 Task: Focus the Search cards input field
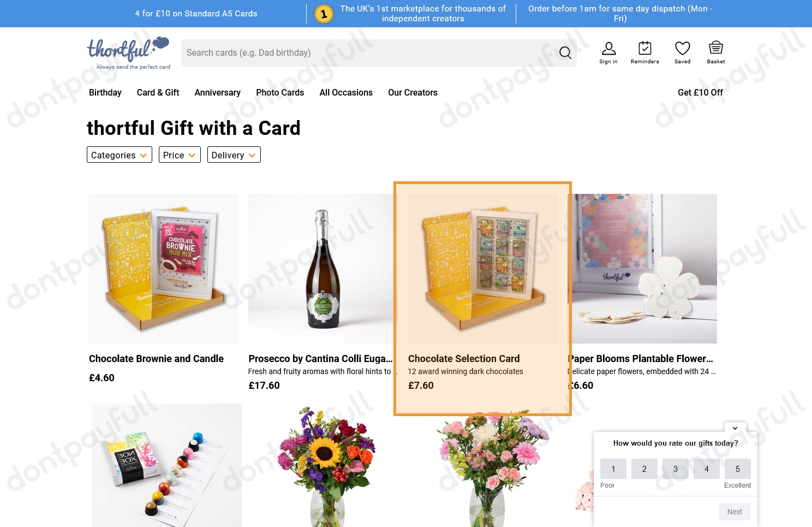tap(368, 53)
